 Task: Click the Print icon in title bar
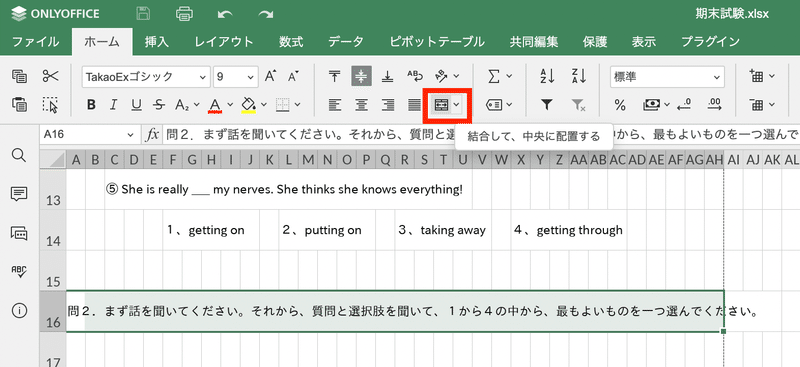[x=184, y=14]
